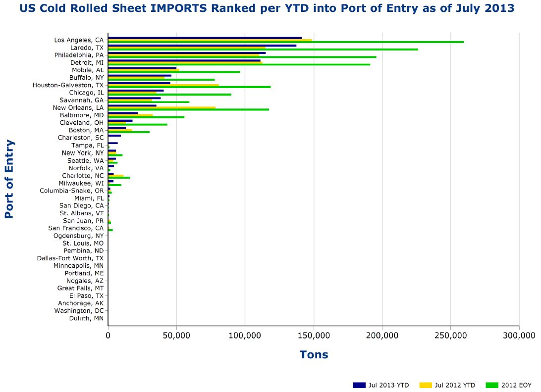Click the Philadelphia, PA axis label

(79, 55)
